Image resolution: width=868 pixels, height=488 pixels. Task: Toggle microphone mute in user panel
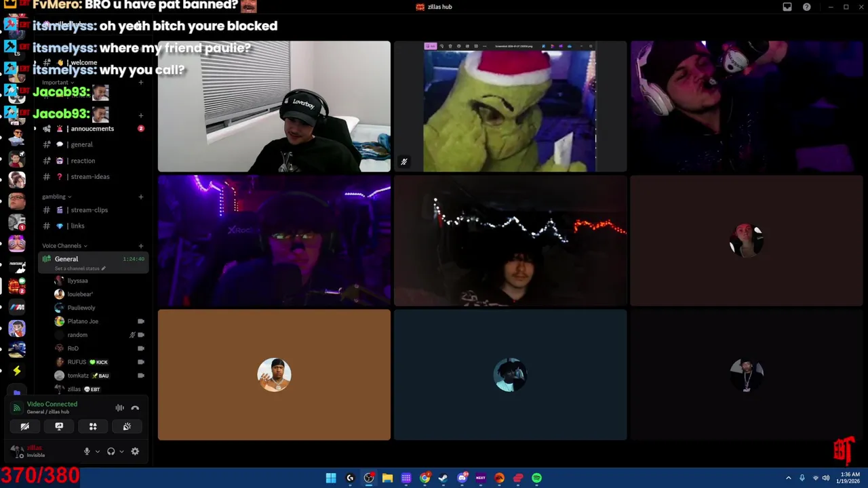pyautogui.click(x=86, y=451)
